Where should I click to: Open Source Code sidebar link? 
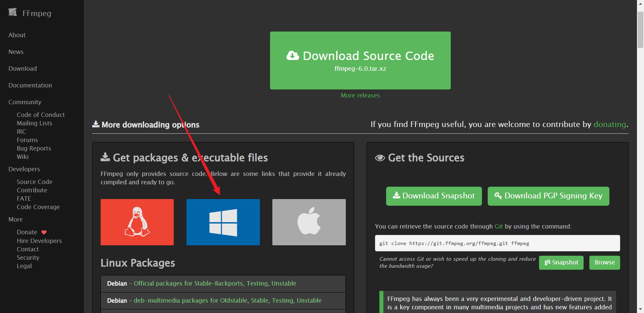click(x=35, y=182)
